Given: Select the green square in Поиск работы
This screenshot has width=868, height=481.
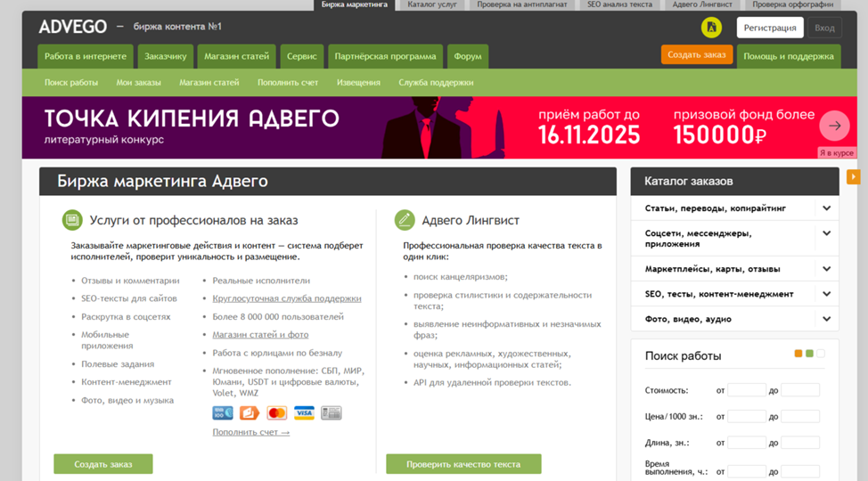Looking at the screenshot, I should click(x=809, y=354).
